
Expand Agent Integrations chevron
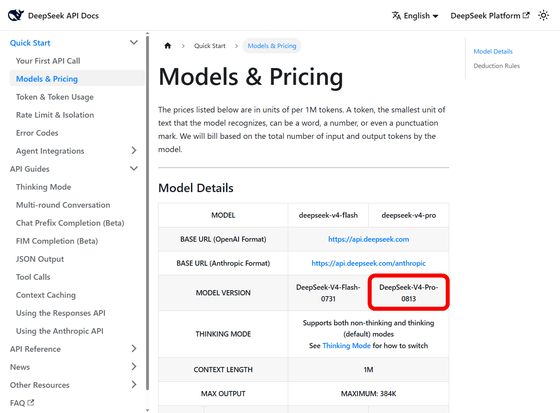[134, 150]
